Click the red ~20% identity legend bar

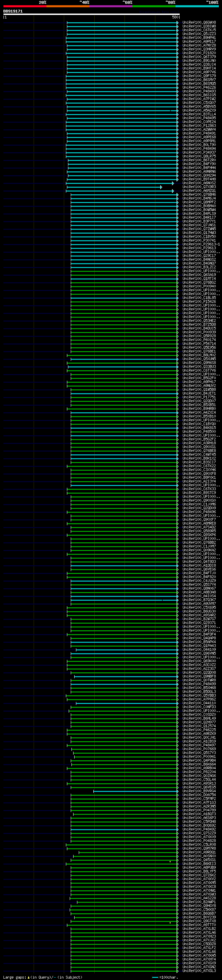(25, 6)
